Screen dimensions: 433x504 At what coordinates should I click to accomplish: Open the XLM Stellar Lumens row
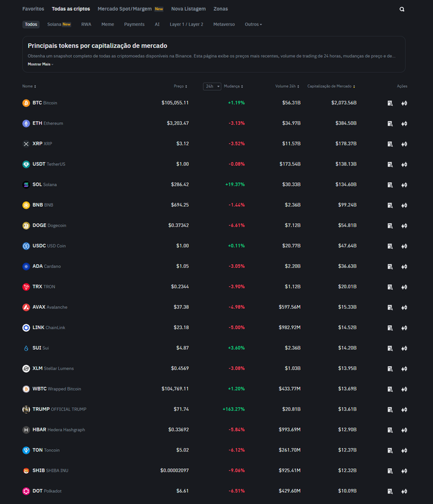tap(215, 369)
